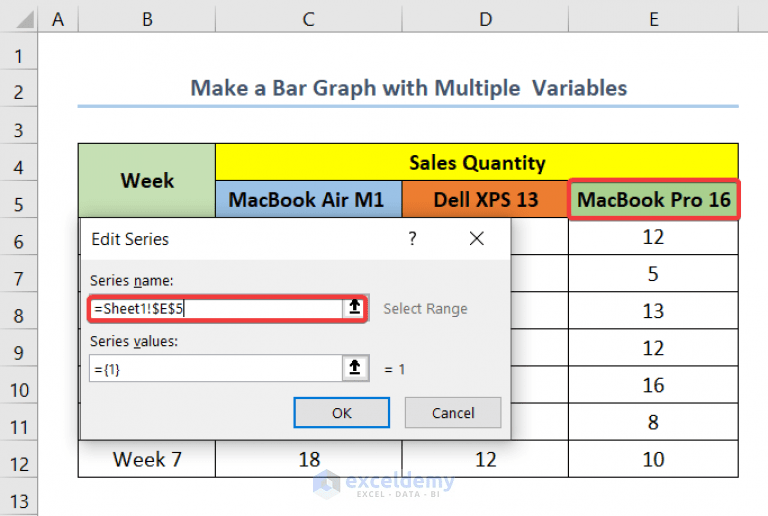Select row 6 header
This screenshot has height=516, width=768.
[19, 237]
